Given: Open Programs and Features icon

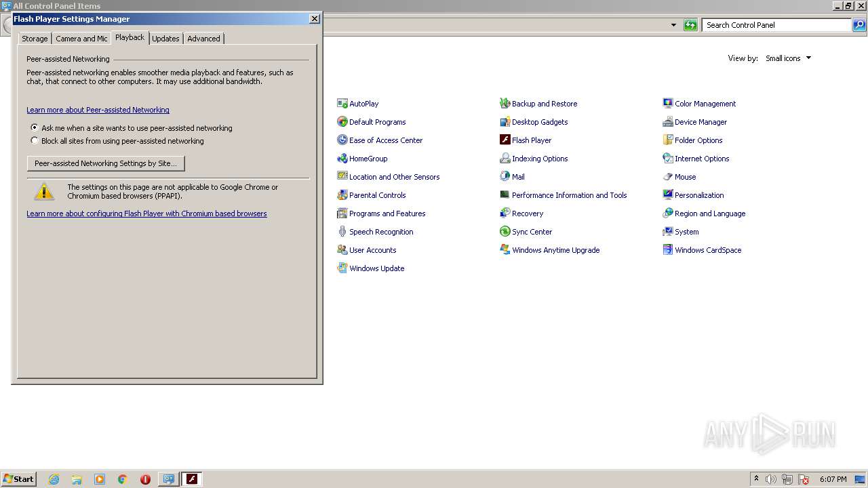Looking at the screenshot, I should (381, 213).
